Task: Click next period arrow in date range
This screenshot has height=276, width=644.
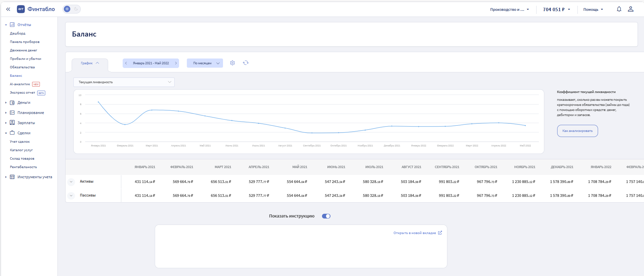Action: click(176, 63)
